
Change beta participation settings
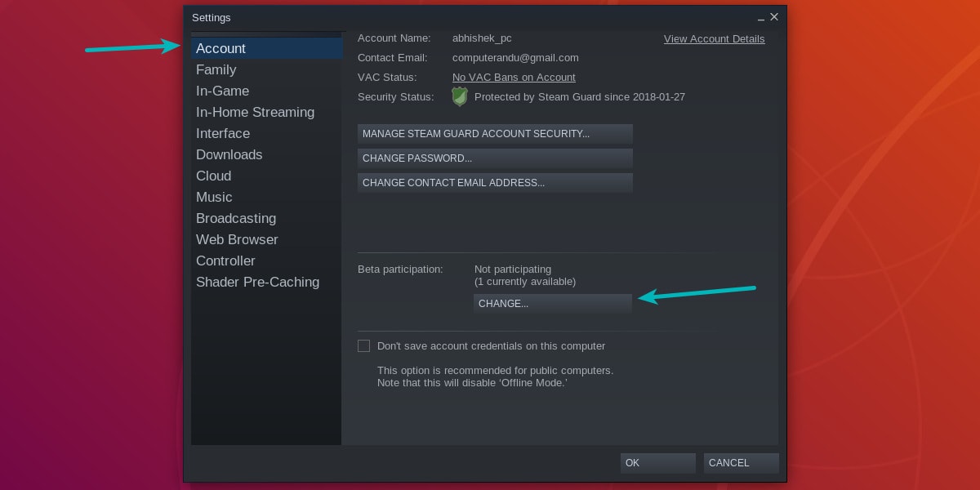point(553,303)
